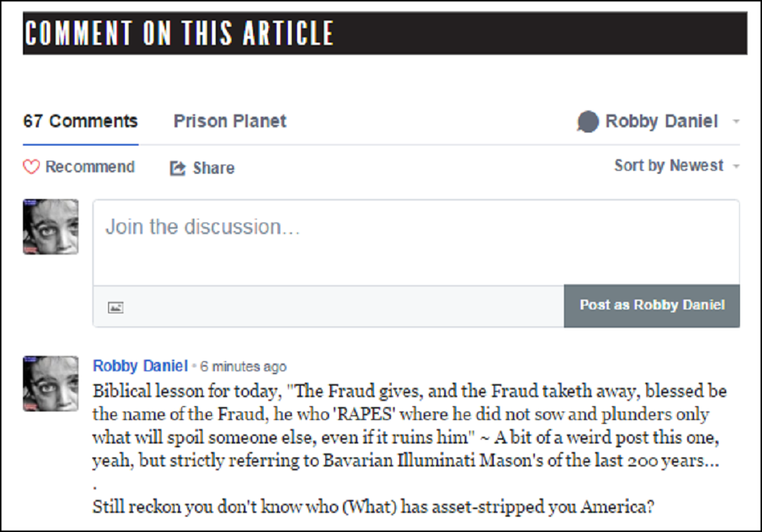Click the Recommend text label
The image size is (762, 532).
pos(90,167)
